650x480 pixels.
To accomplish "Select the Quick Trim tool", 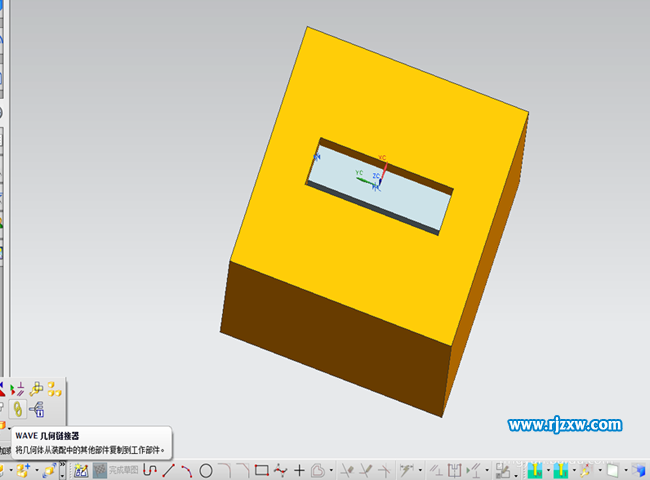I will pos(346,470).
